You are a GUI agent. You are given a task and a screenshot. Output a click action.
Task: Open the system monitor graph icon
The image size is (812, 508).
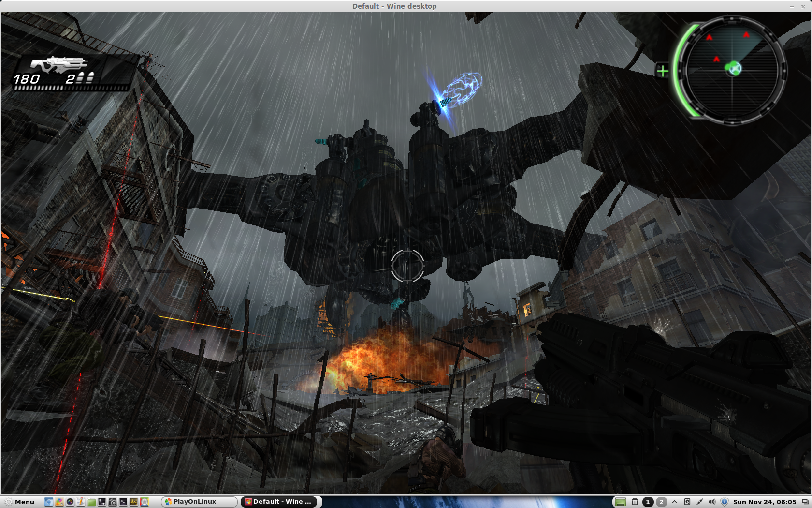point(134,502)
